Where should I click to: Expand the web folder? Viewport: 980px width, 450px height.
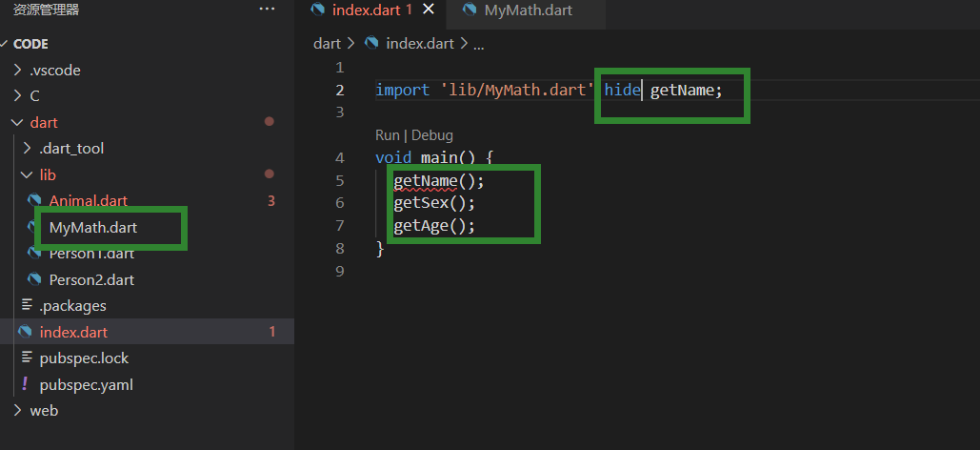pos(44,411)
